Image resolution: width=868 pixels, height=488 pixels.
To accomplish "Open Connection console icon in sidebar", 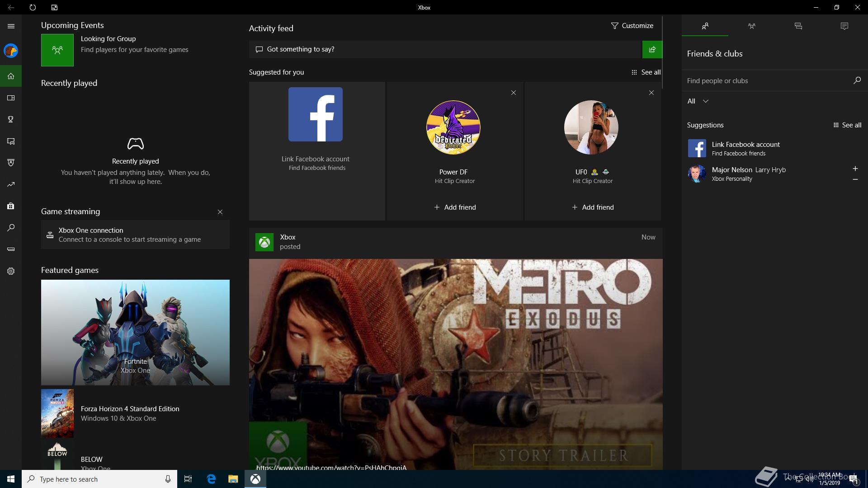I will pos(11,249).
